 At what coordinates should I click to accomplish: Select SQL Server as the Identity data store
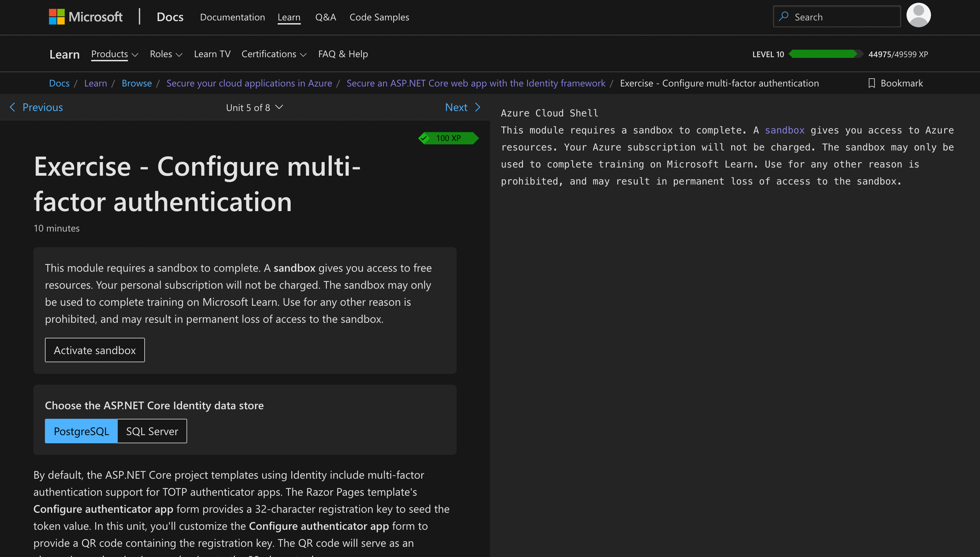click(x=152, y=431)
